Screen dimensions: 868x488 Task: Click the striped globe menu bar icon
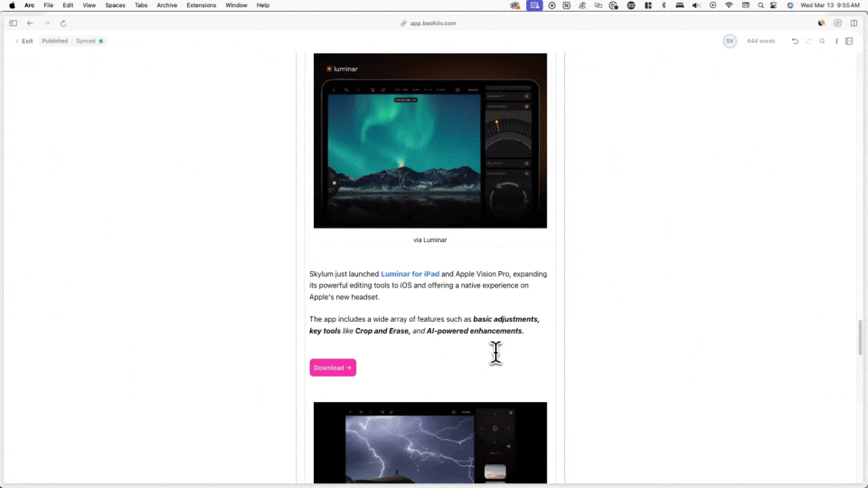(631, 5)
